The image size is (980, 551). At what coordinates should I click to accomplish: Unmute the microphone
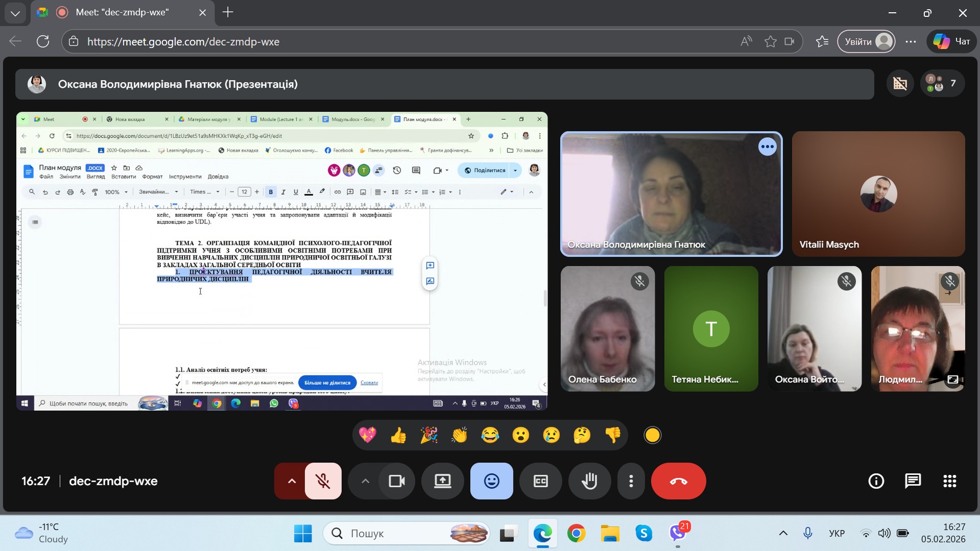click(323, 481)
